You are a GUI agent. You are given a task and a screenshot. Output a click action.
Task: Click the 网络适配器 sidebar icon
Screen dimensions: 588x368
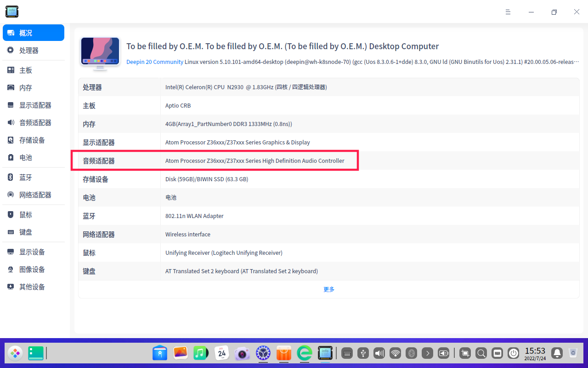(11, 195)
